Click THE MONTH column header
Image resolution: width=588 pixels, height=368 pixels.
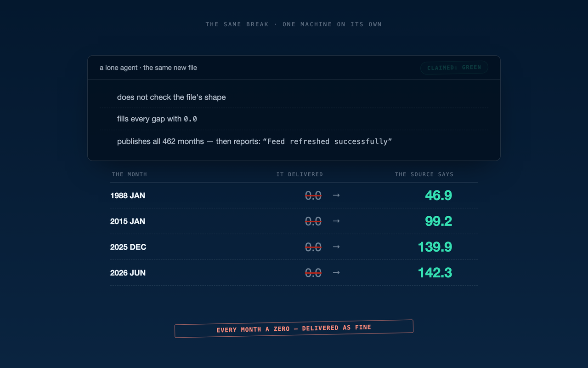pyautogui.click(x=130, y=174)
